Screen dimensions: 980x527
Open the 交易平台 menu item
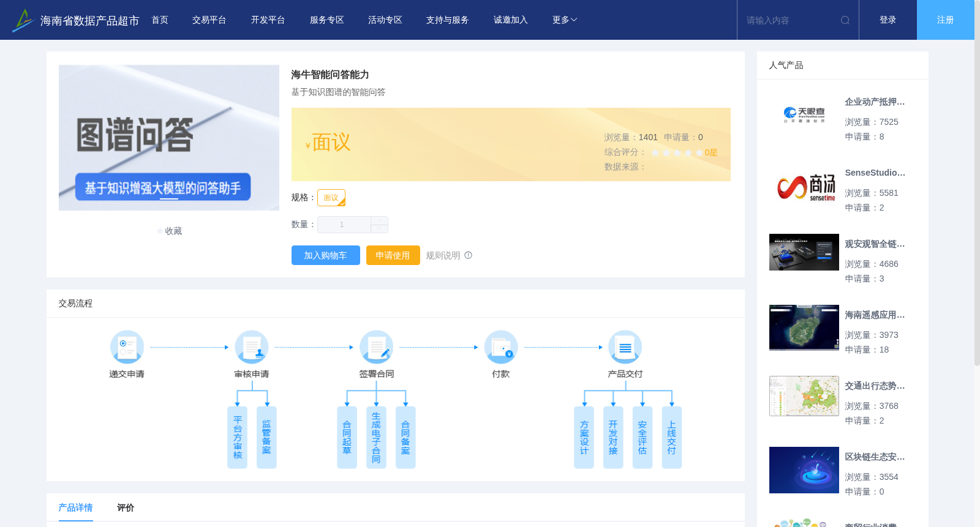[x=209, y=20]
